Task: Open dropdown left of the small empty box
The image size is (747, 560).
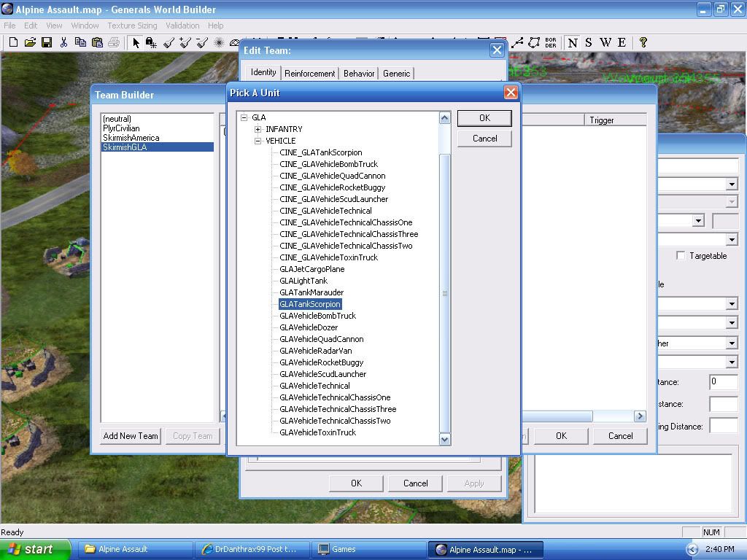Action: click(698, 220)
